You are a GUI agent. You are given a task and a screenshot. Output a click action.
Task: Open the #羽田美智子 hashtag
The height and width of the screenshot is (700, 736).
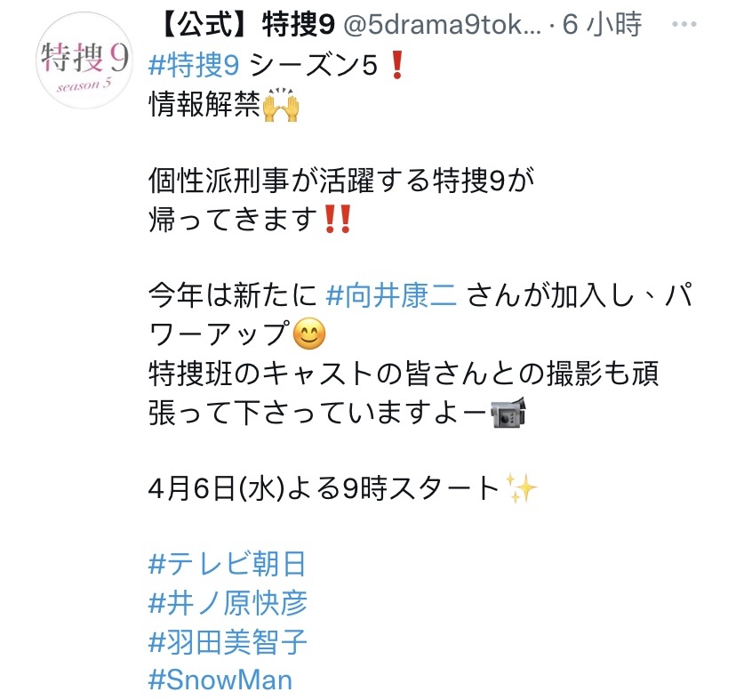[228, 642]
